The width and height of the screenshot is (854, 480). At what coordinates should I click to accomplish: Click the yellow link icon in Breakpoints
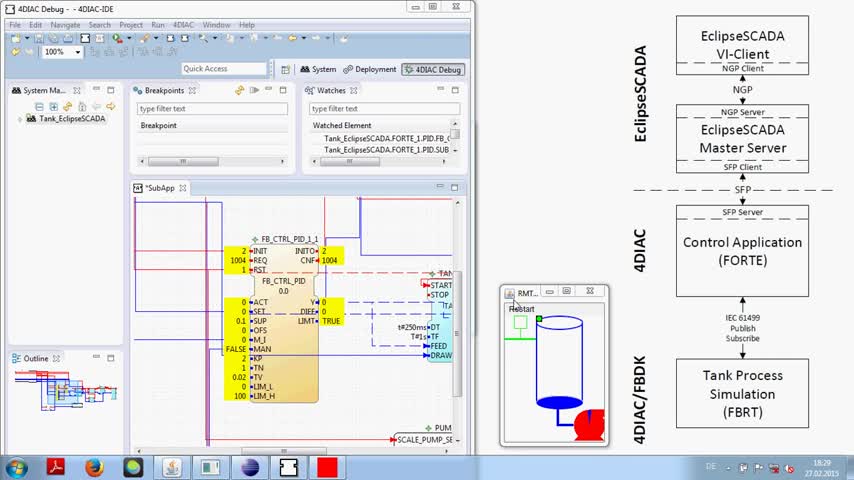240,90
